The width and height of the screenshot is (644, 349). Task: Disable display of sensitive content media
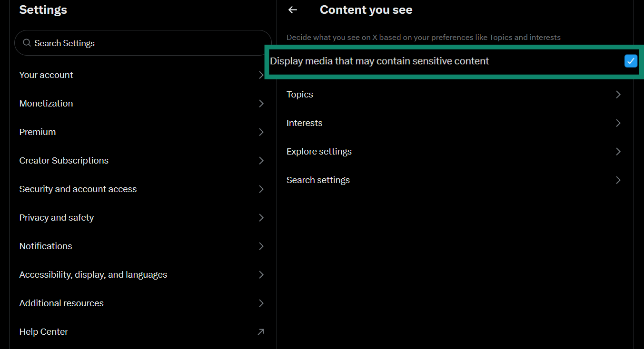(631, 61)
